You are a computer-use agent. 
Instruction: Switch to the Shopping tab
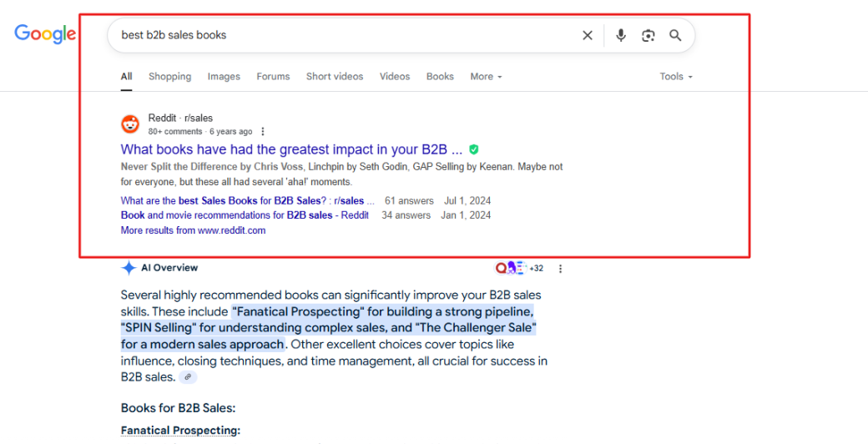(x=170, y=77)
